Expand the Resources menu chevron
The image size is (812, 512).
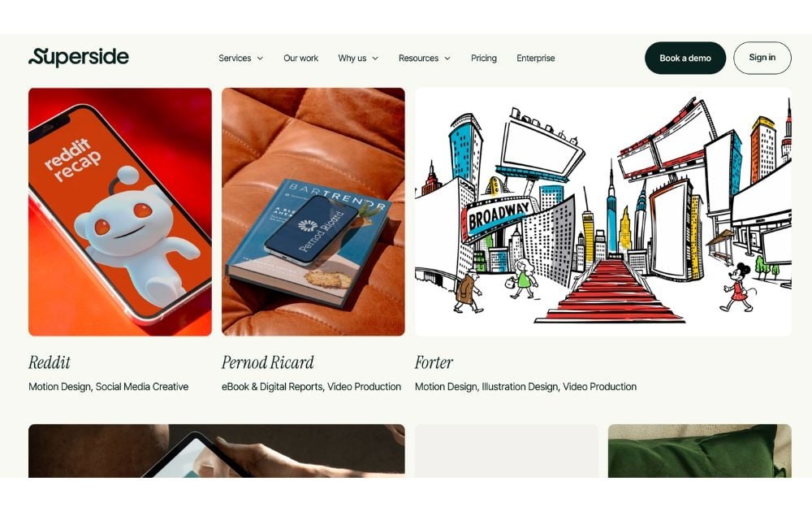[447, 58]
